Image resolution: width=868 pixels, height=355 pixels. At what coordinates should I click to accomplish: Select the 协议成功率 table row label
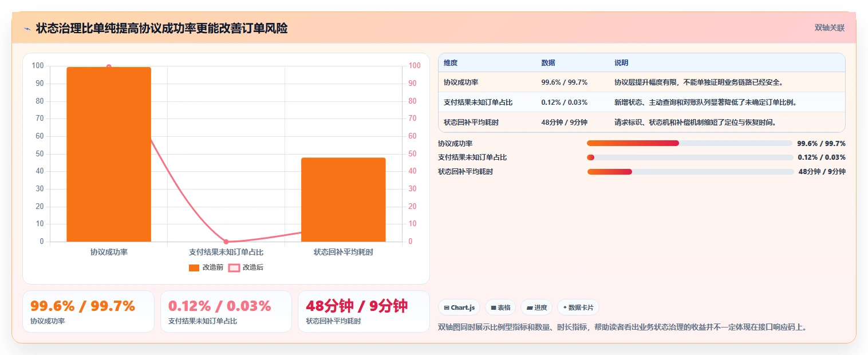pos(461,82)
